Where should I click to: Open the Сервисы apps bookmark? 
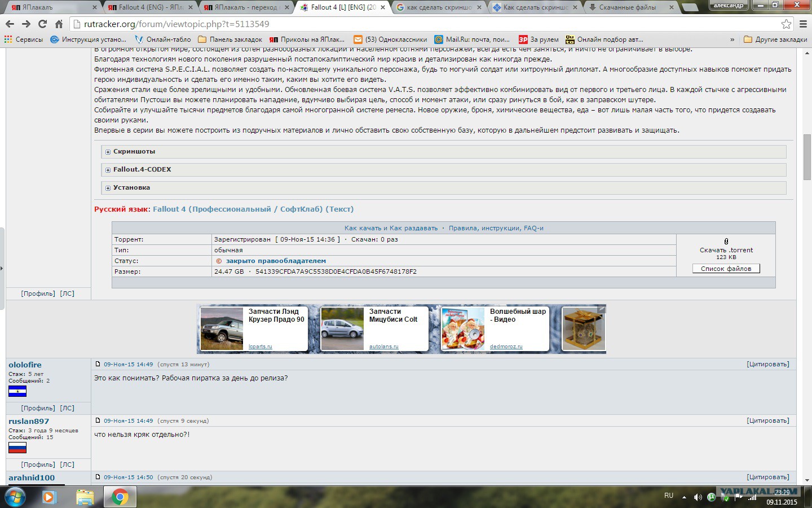coord(24,40)
